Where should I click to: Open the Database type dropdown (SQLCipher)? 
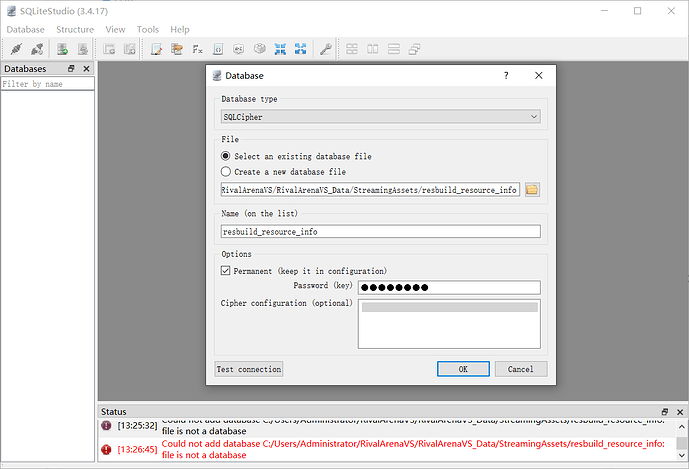[380, 117]
